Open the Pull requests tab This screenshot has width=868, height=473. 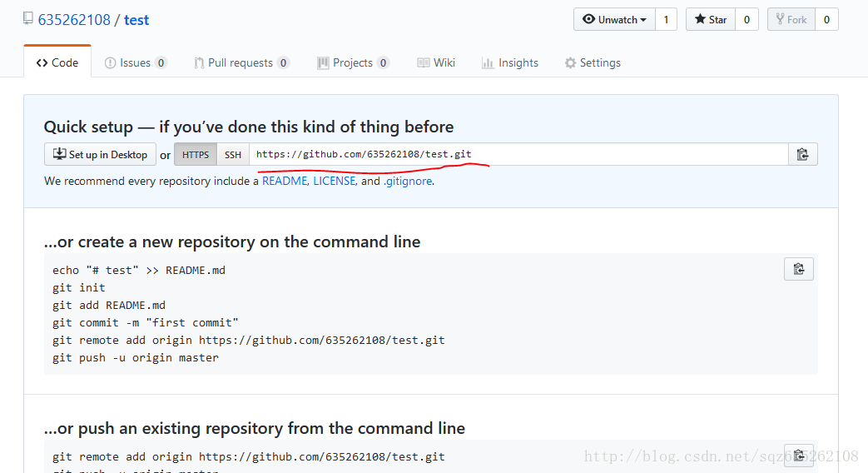tap(241, 62)
